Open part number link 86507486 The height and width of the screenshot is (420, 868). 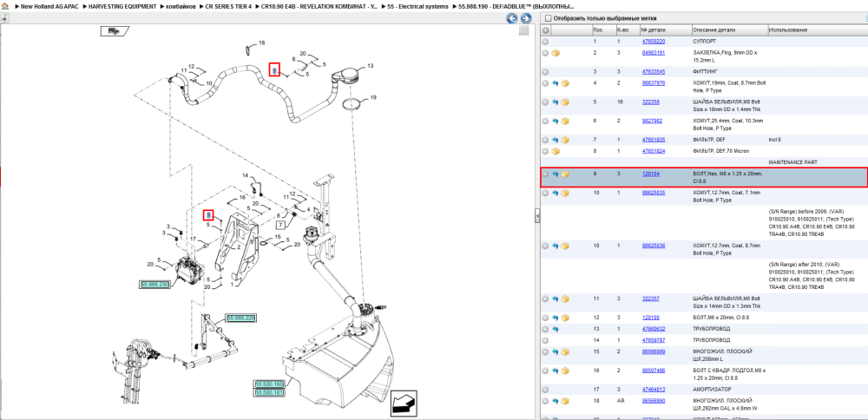(x=654, y=371)
